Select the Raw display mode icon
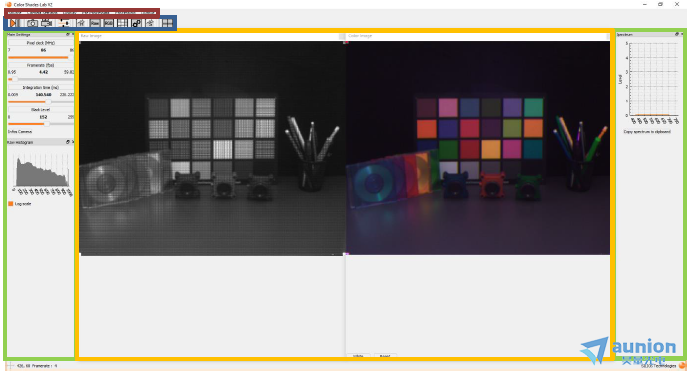The height and width of the screenshot is (376, 688). (x=95, y=23)
